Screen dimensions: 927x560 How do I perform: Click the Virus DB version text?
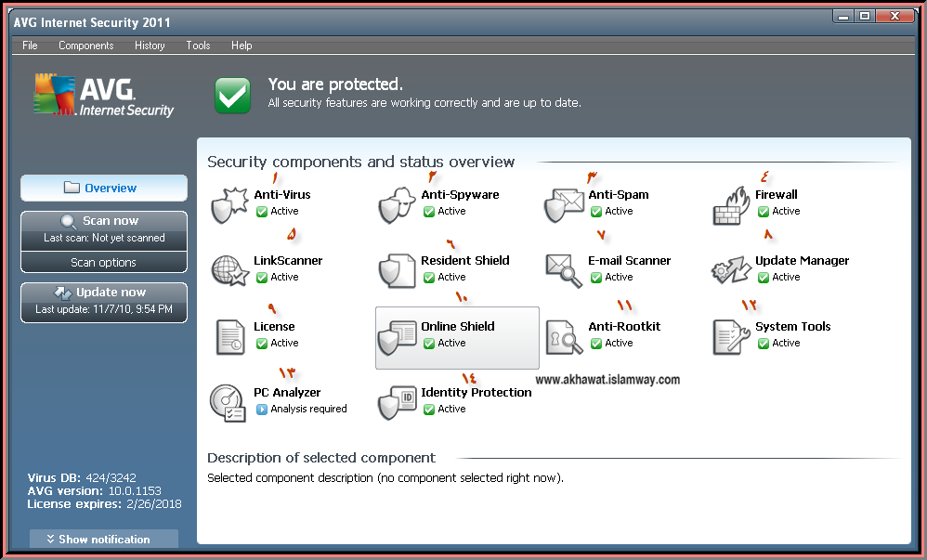82,477
